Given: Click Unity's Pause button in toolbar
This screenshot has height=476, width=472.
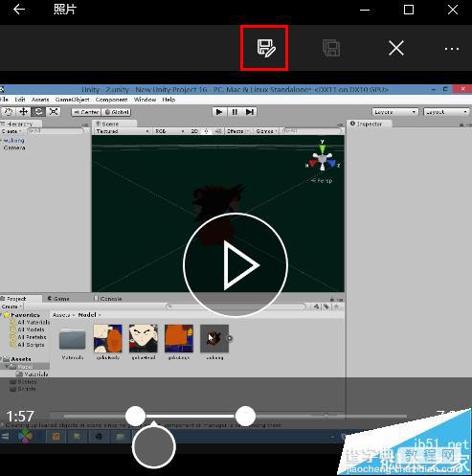Looking at the screenshot, I should [235, 112].
